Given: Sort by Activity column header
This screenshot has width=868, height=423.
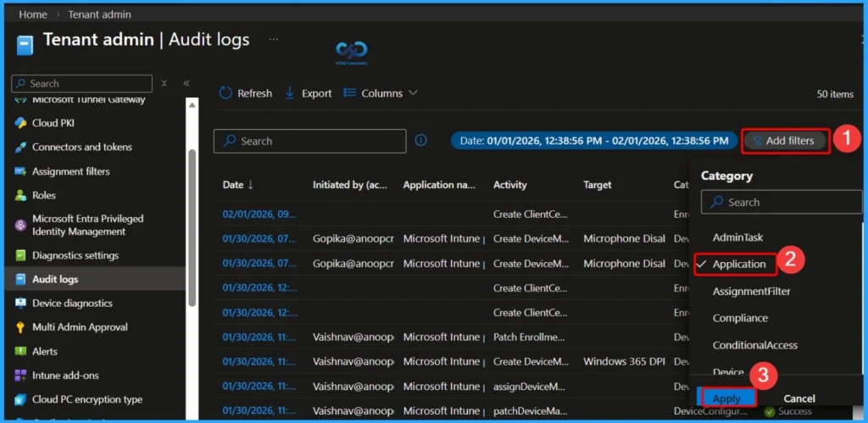Looking at the screenshot, I should [509, 185].
